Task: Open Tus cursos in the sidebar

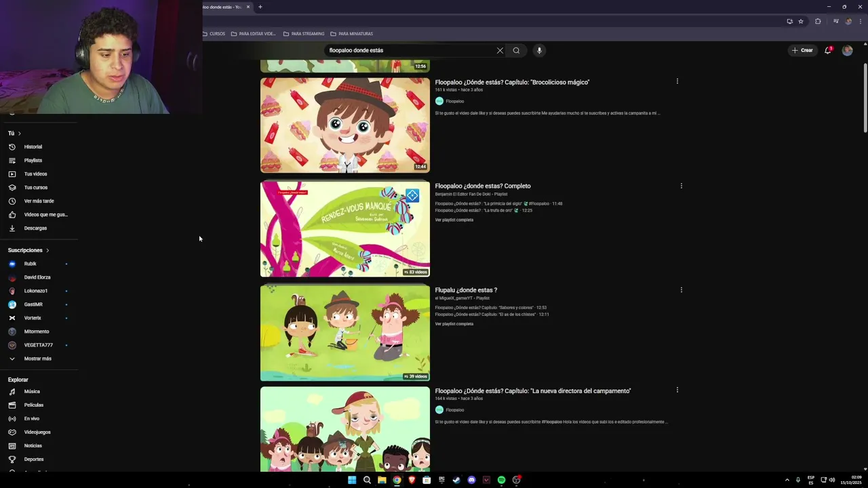Action: [x=35, y=188]
